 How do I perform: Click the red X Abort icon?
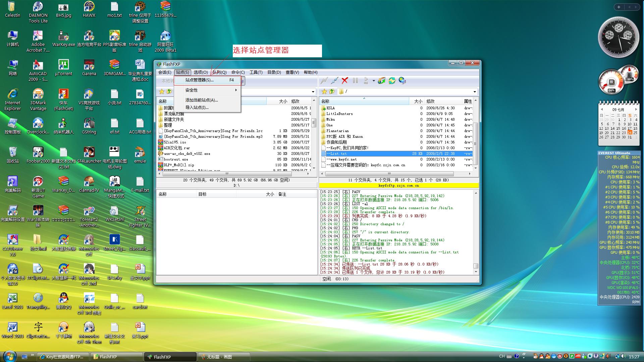click(x=345, y=81)
